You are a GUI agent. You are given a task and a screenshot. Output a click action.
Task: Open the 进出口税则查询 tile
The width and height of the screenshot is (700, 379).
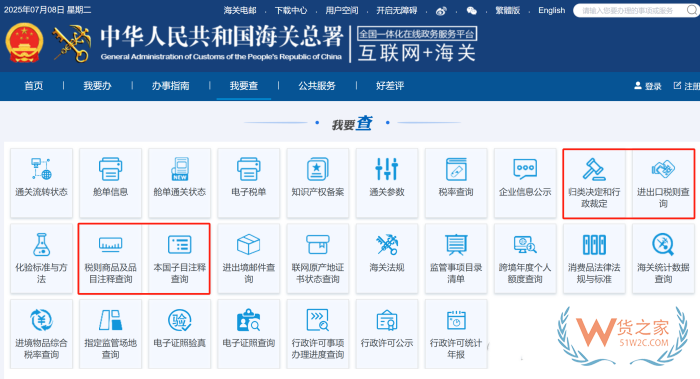[x=663, y=183]
